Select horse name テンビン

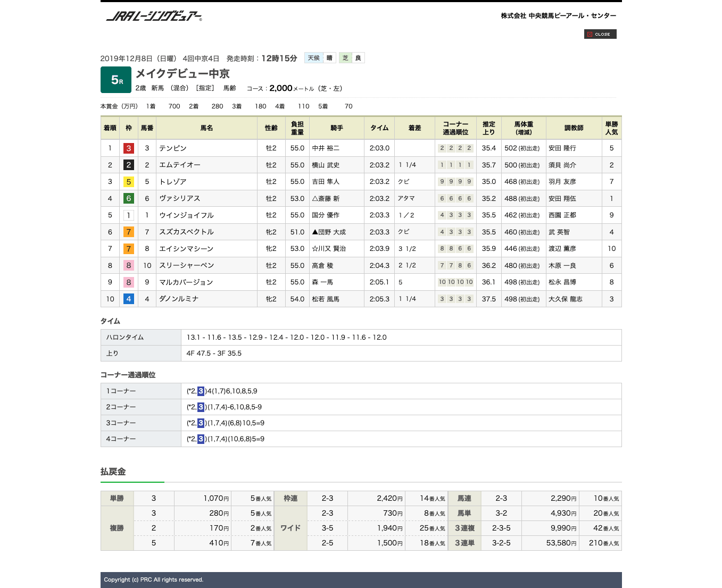pos(173,148)
